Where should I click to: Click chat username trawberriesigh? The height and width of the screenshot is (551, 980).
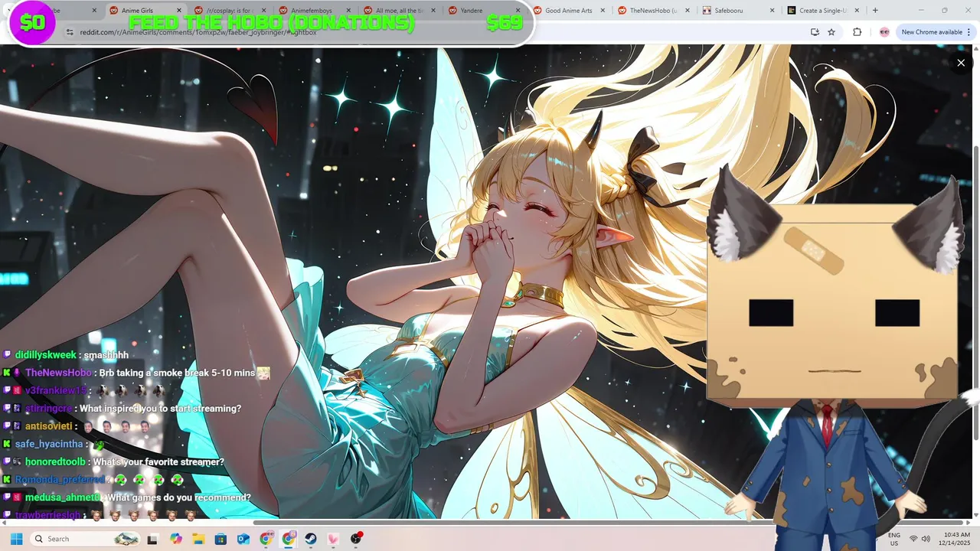(x=47, y=515)
